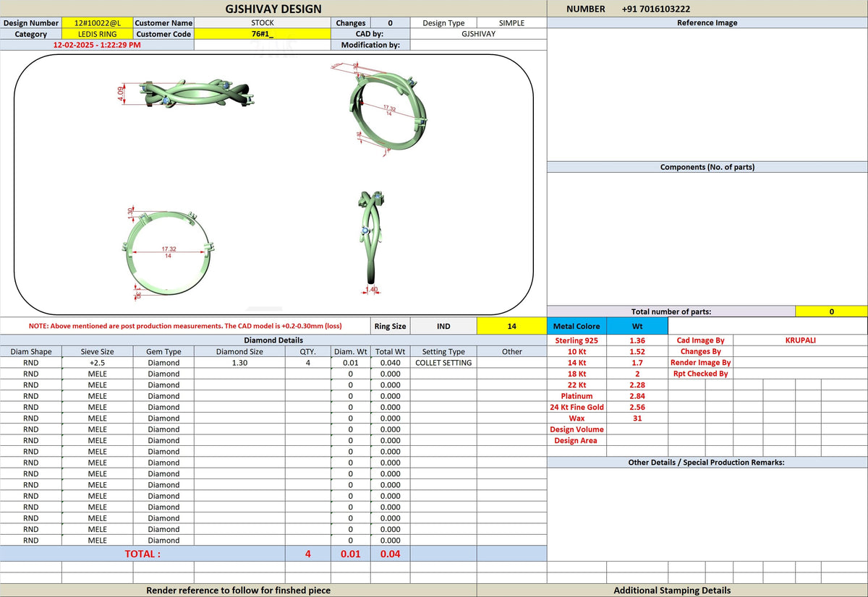The height and width of the screenshot is (597, 868).
Task: Select the yellow total parts value 0
Action: tap(831, 312)
